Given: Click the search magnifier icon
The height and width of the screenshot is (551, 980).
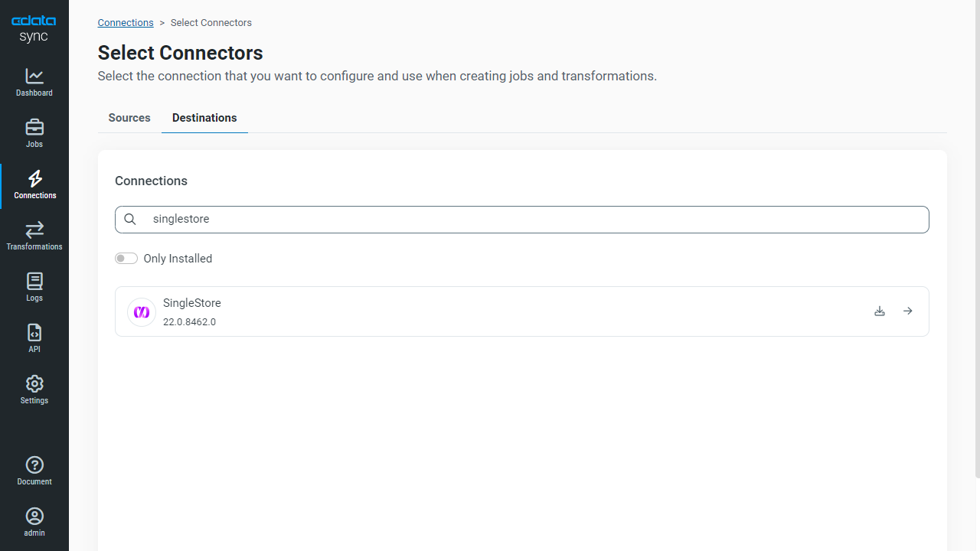Looking at the screenshot, I should (130, 220).
